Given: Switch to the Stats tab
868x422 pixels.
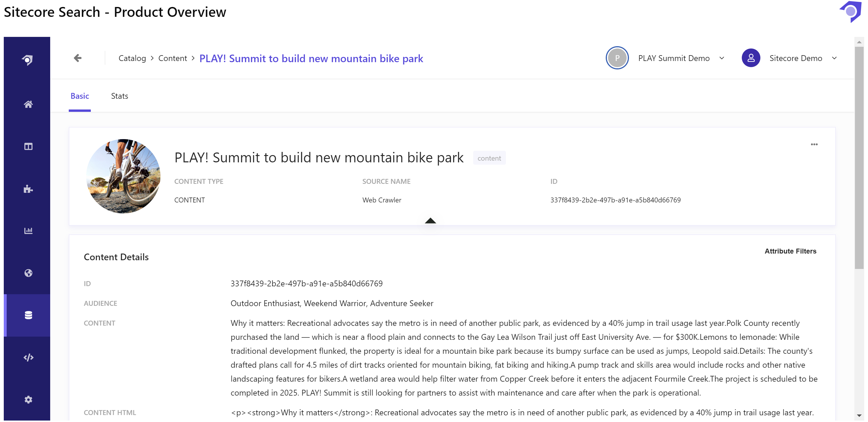Looking at the screenshot, I should 119,96.
